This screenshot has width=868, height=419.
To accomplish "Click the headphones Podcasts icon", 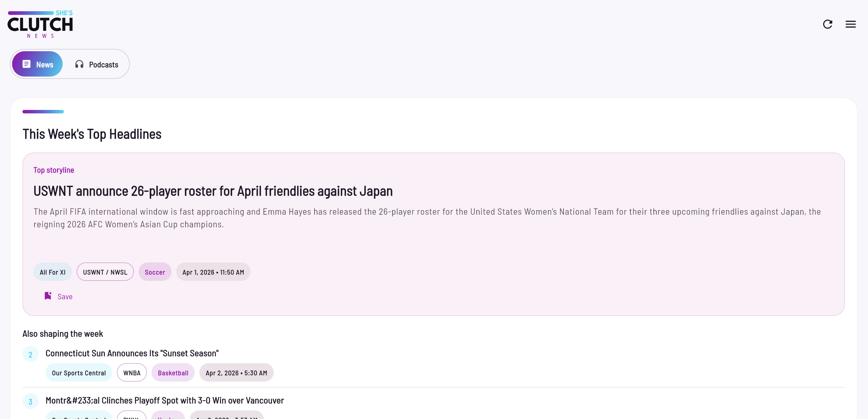I will (x=79, y=64).
